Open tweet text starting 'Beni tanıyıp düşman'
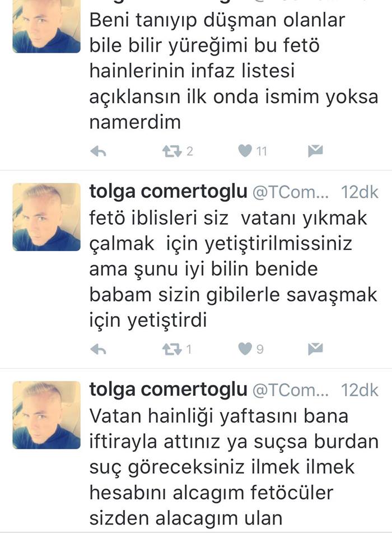 (234, 71)
